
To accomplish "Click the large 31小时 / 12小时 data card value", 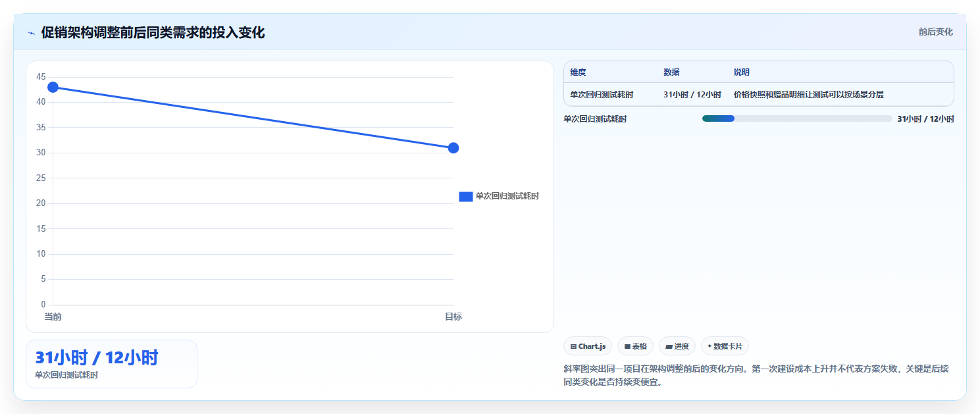I will click(x=97, y=358).
